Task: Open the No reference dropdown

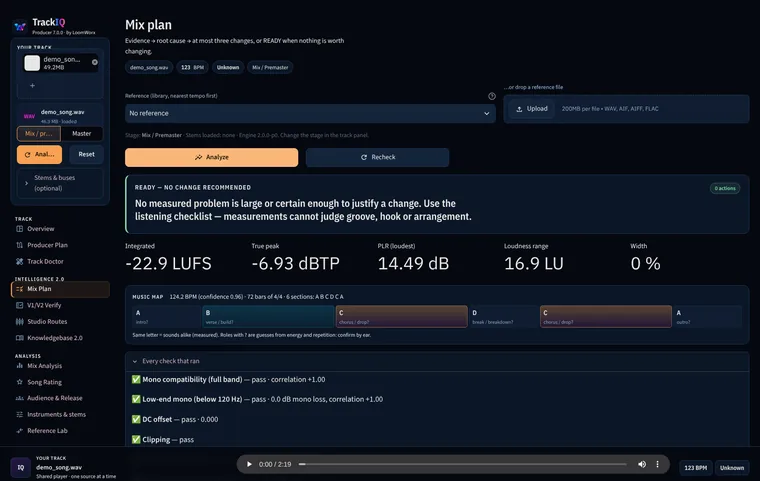Action: [x=310, y=113]
